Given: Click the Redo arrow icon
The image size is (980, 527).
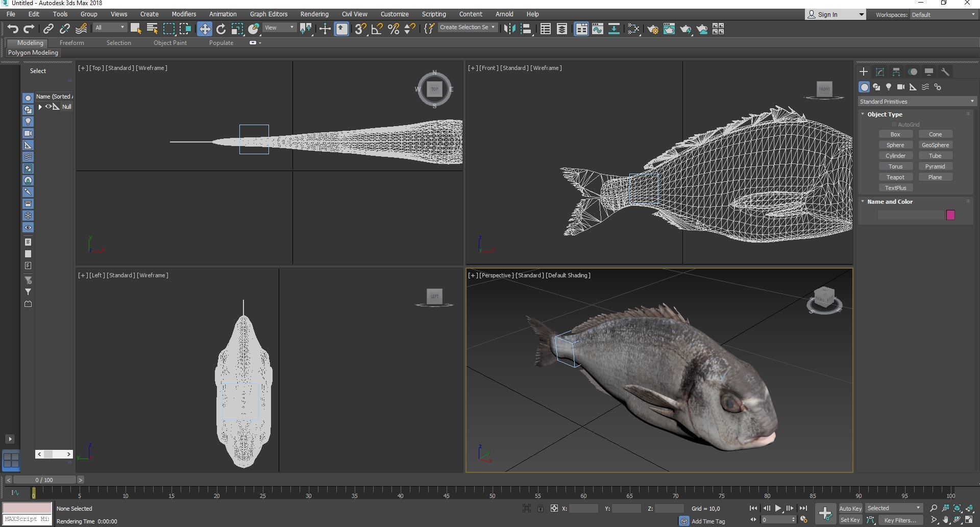Looking at the screenshot, I should [x=29, y=29].
